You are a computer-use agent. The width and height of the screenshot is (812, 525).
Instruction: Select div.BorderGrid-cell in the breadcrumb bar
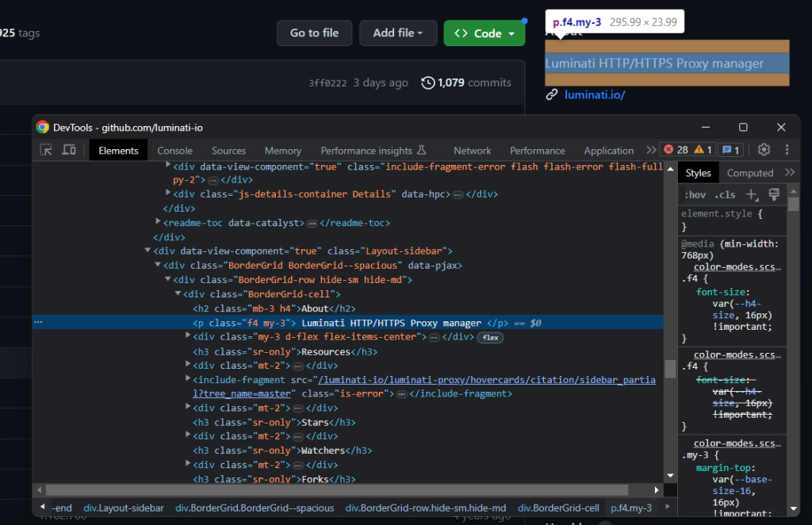[558, 508]
